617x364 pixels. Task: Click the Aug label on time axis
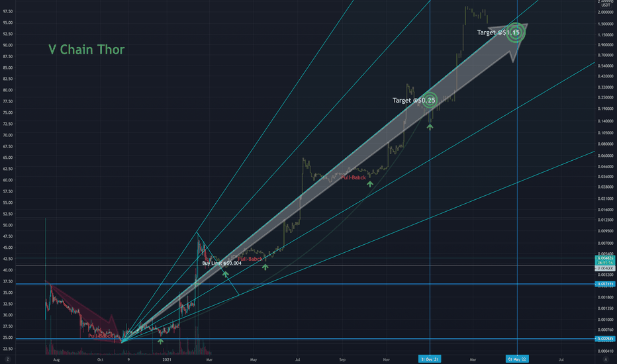[x=56, y=359]
